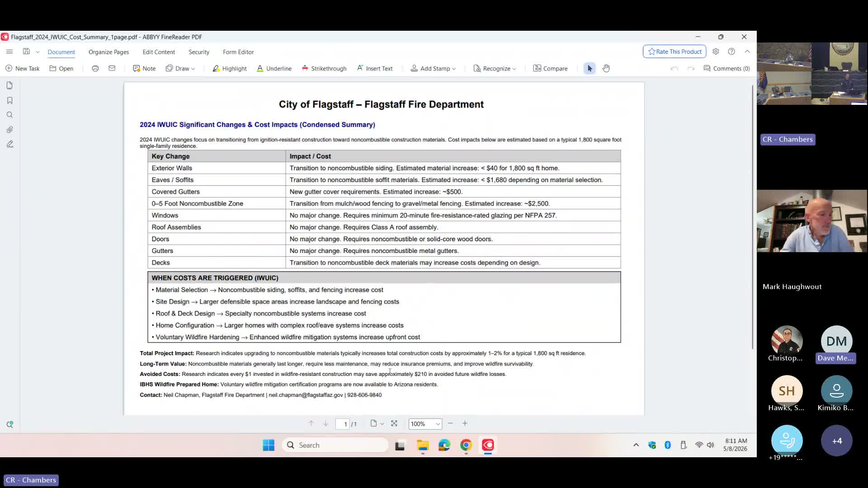Expand the Save options arrow

pyautogui.click(x=38, y=52)
